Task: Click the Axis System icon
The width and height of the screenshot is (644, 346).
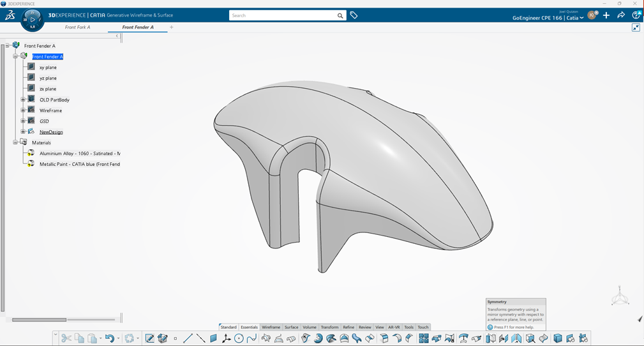Action: click(226, 338)
